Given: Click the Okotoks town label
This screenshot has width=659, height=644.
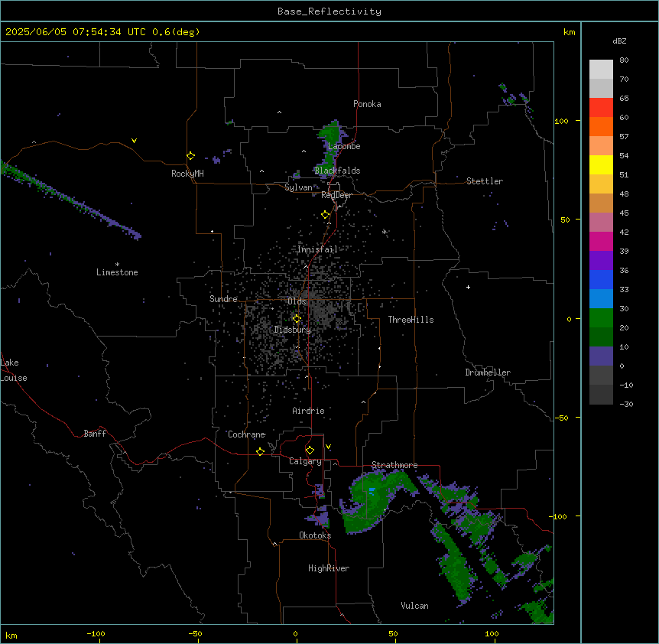Looking at the screenshot, I should (x=315, y=535).
